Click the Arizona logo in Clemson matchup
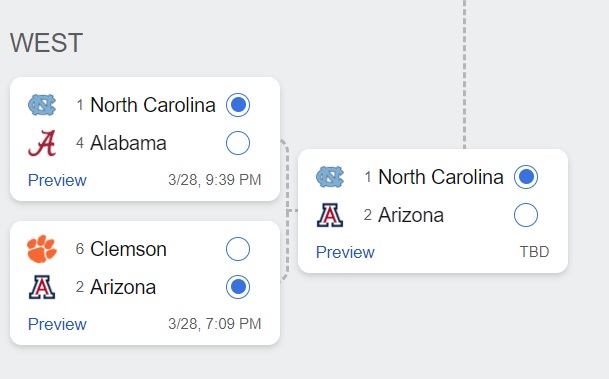This screenshot has height=379, width=609. [x=42, y=287]
